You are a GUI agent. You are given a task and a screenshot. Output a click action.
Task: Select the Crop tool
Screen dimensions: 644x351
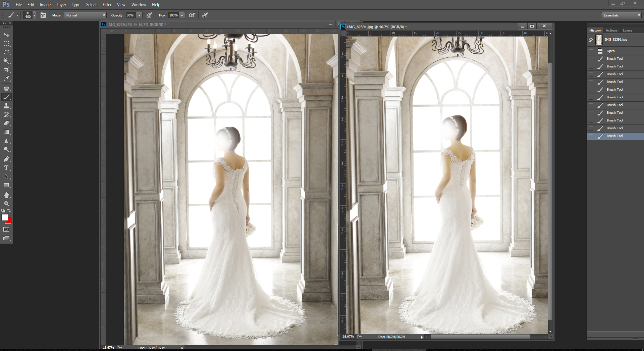pyautogui.click(x=6, y=70)
